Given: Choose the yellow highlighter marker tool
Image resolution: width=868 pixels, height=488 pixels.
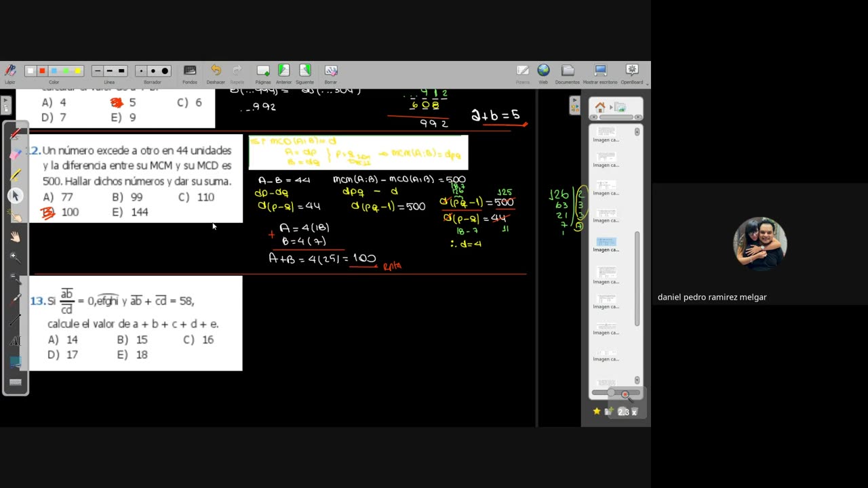Looking at the screenshot, I should (15, 175).
